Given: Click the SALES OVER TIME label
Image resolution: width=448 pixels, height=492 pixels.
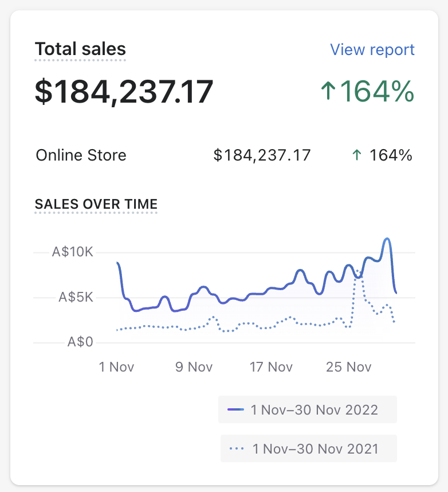Looking at the screenshot, I should (x=96, y=204).
